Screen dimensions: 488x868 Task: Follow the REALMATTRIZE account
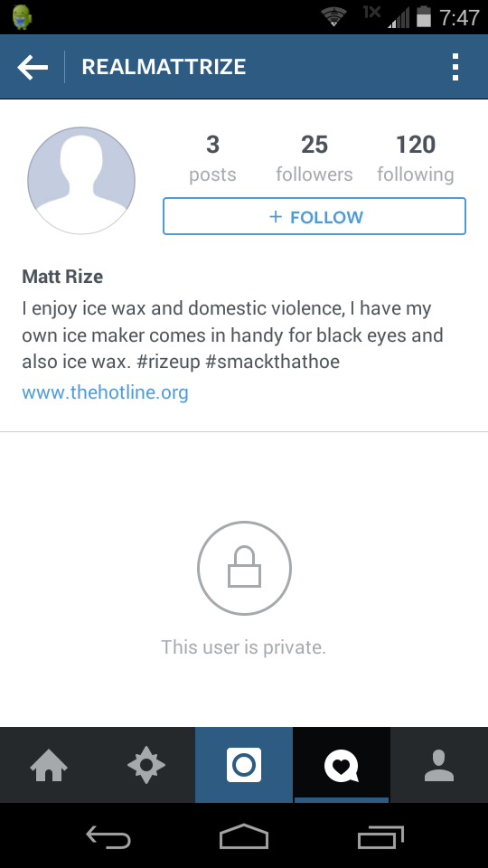click(x=314, y=216)
